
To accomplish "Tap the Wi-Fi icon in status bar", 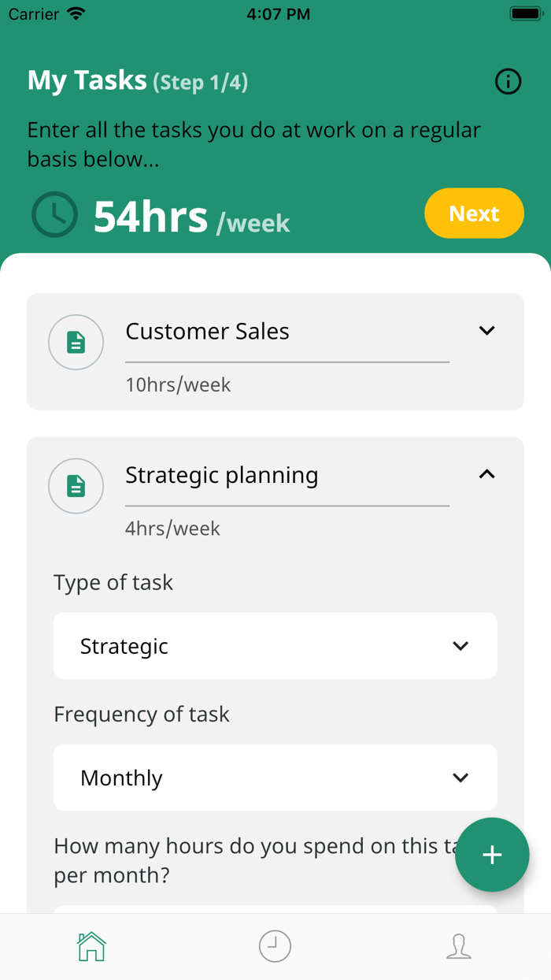I will [x=76, y=14].
